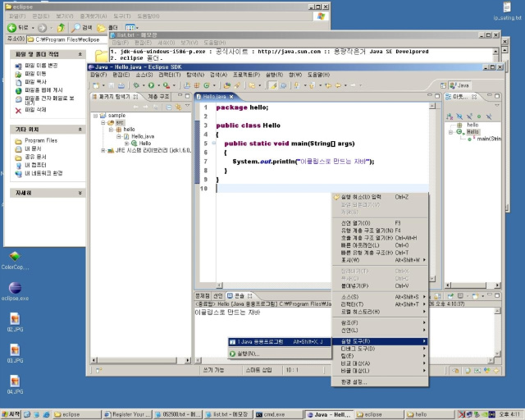Click the New Java Package icon

pos(197,86)
